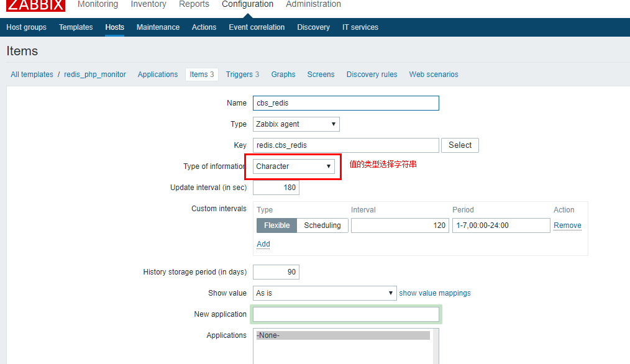Expand the Show value As is dropdown
The image size is (630, 364).
(x=325, y=293)
